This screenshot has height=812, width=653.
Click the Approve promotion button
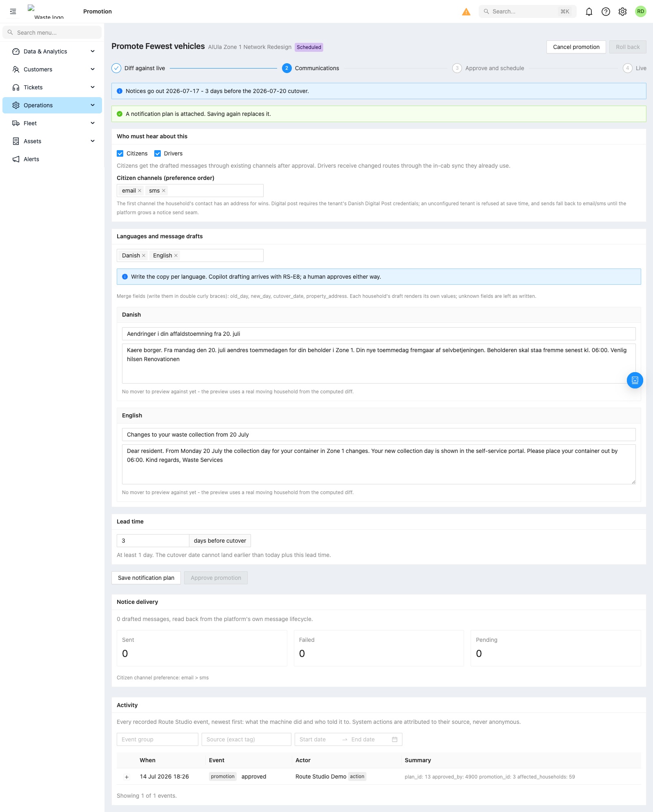tap(216, 578)
